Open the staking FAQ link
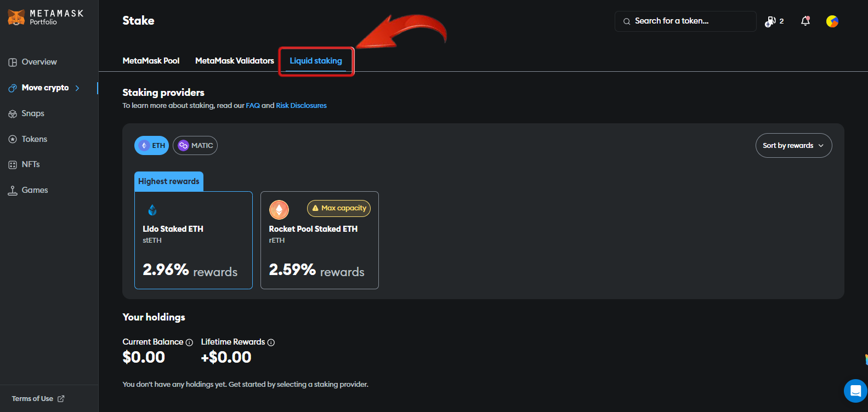The image size is (868, 412). point(253,106)
